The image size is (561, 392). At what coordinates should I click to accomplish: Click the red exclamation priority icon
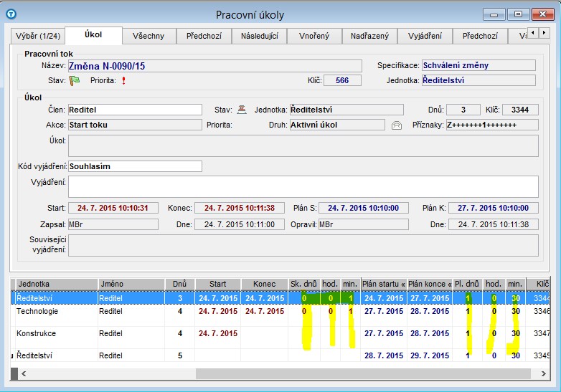[123, 80]
